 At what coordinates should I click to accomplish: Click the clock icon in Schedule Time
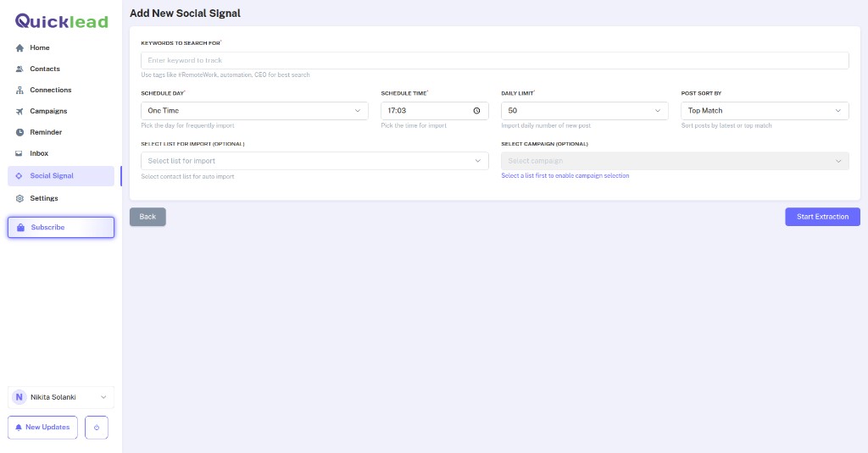click(476, 111)
